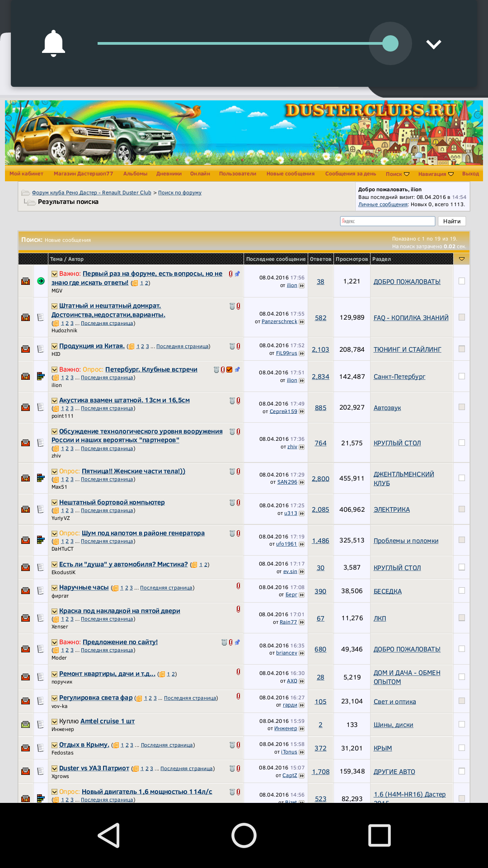The image size is (488, 868).
Task: Click multipage icon for Есть ли душа thread
Action: pos(194,565)
